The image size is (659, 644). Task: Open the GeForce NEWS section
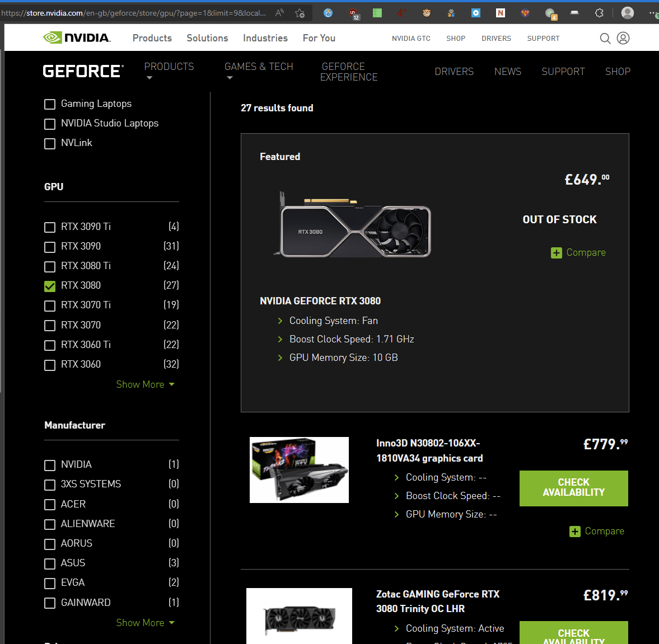tap(507, 72)
